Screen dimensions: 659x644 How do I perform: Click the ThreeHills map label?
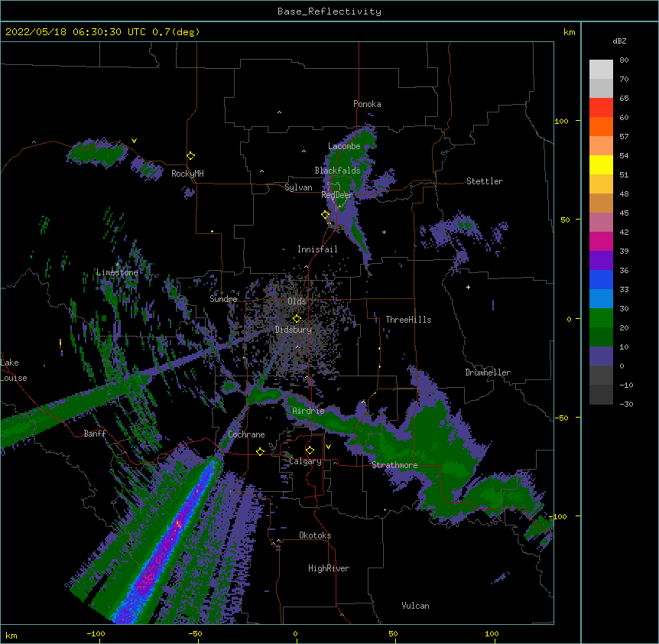(x=408, y=320)
